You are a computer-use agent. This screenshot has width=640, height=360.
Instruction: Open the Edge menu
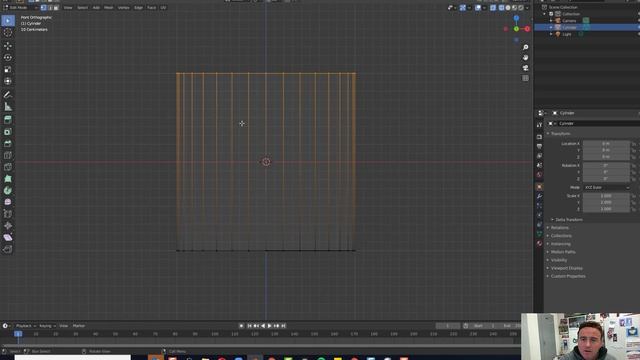pos(138,7)
